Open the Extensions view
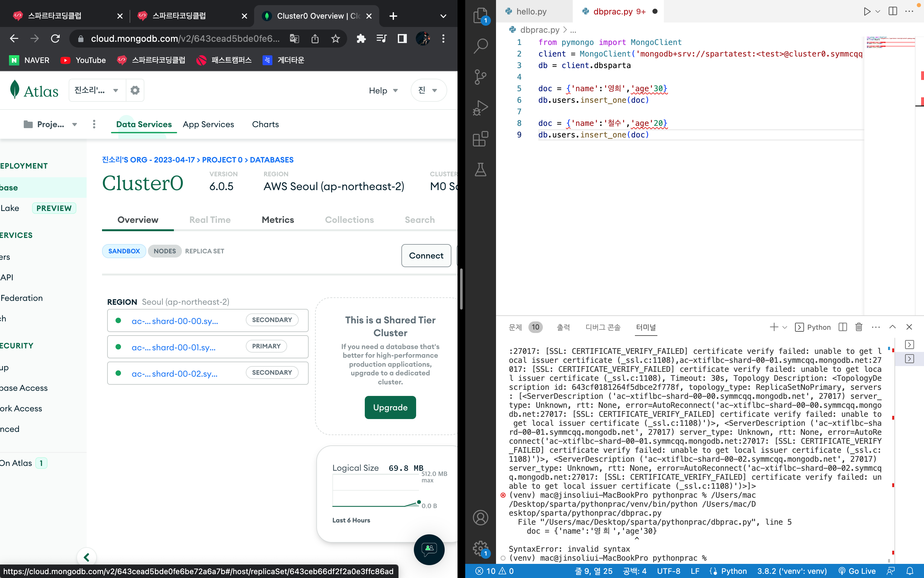Viewport: 924px width, 578px height. pyautogui.click(x=480, y=139)
